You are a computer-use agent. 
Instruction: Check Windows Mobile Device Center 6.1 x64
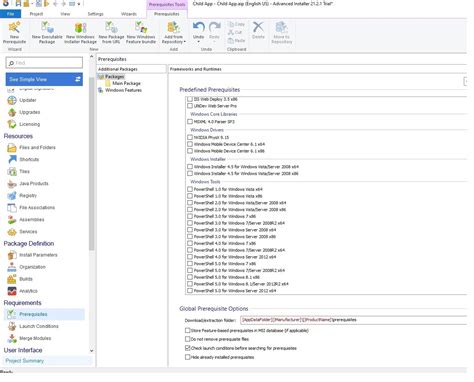(190, 144)
